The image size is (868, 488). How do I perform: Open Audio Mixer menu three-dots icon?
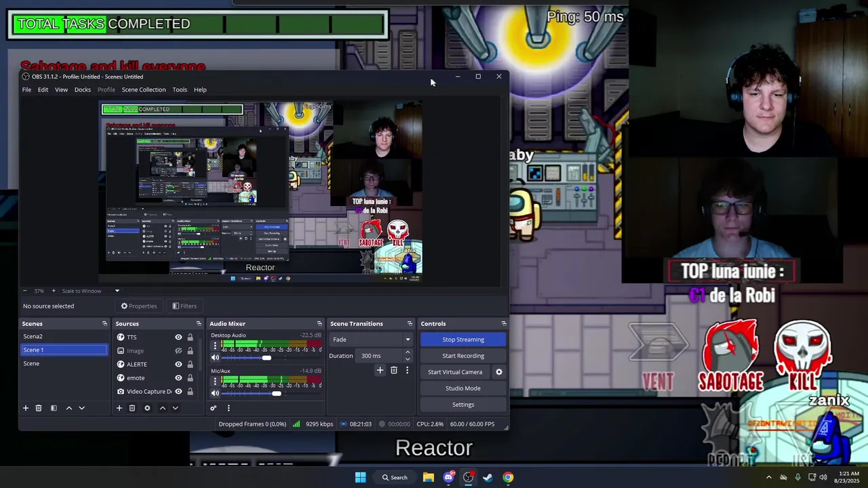point(229,408)
